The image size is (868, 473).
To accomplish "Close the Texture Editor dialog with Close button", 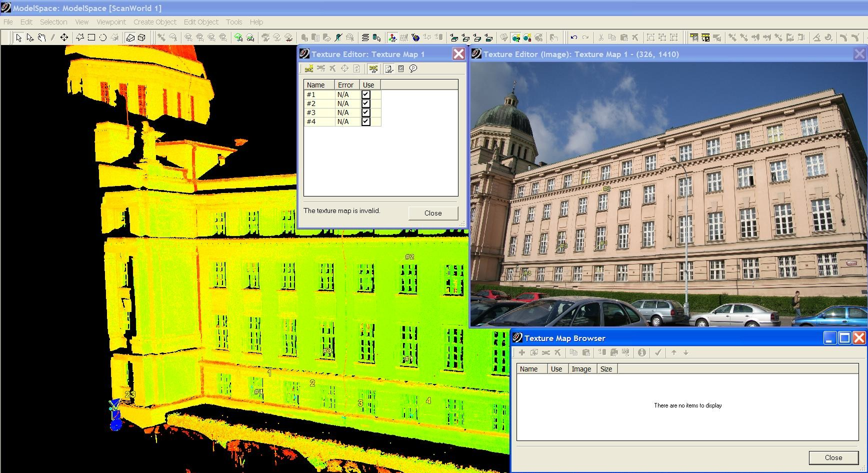I will 433,213.
